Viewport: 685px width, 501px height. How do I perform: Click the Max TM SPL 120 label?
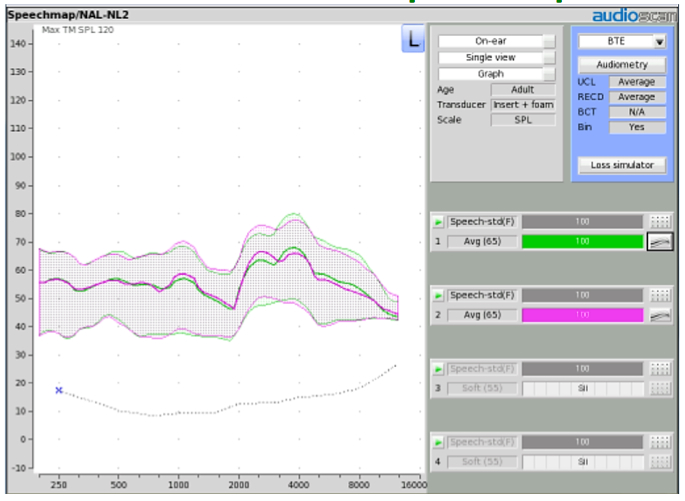point(78,30)
